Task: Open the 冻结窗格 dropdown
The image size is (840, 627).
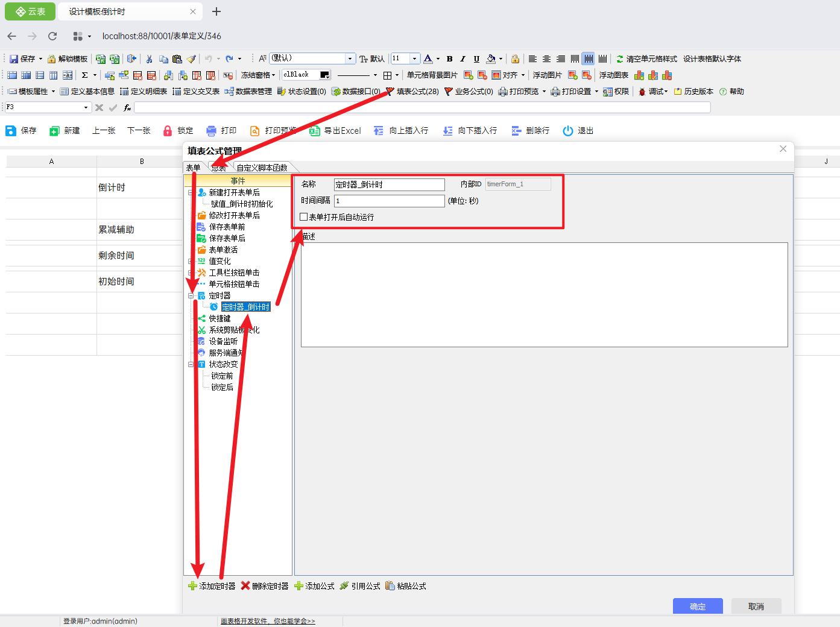Action: pos(258,75)
